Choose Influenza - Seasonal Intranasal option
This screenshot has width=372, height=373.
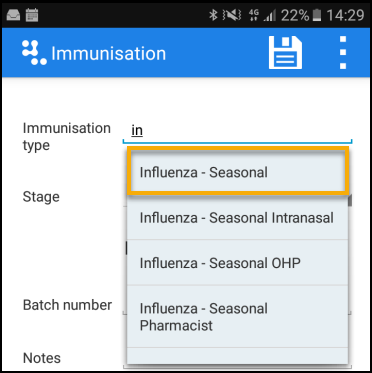tap(238, 218)
